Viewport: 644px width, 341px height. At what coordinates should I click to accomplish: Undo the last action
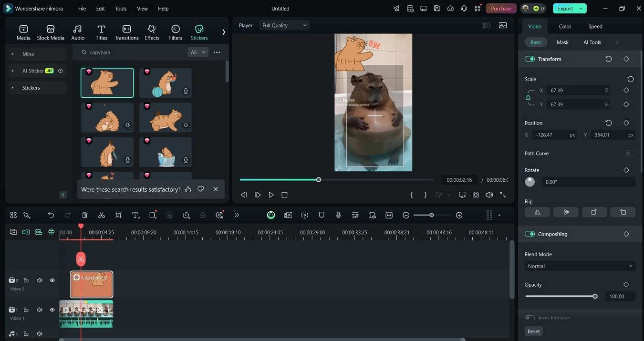(51, 215)
